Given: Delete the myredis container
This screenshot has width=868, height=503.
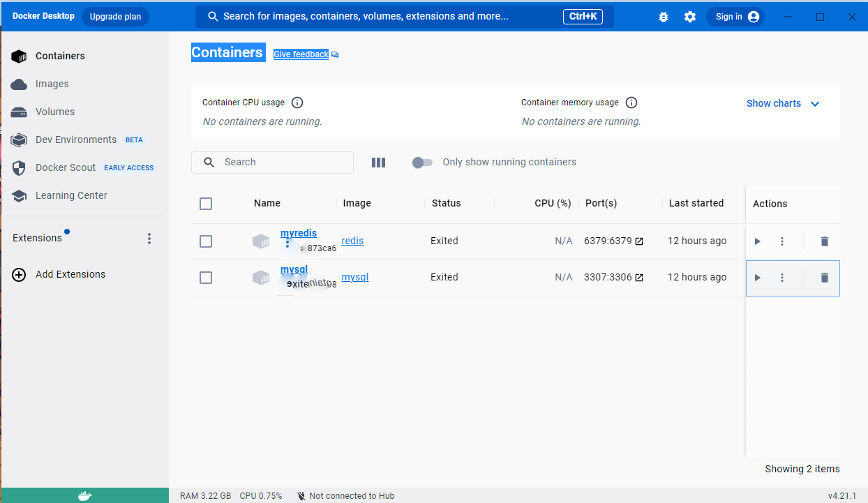Looking at the screenshot, I should (825, 241).
